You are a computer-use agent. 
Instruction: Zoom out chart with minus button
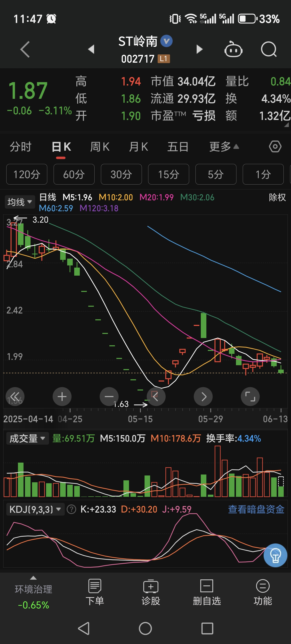[109, 397]
